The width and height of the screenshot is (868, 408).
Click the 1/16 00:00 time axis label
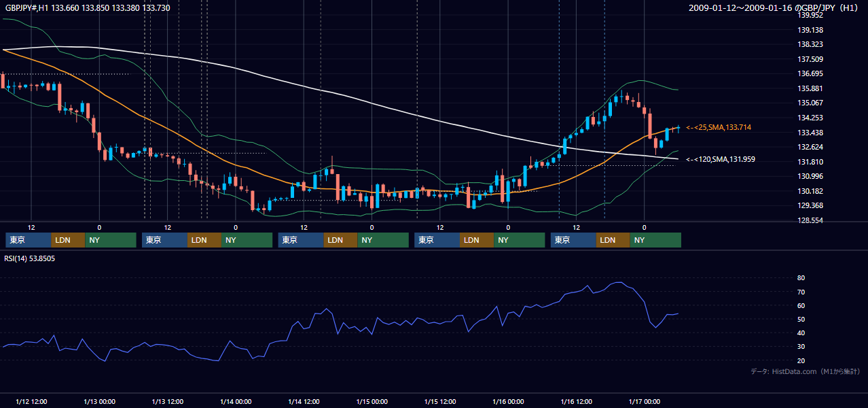(x=508, y=401)
